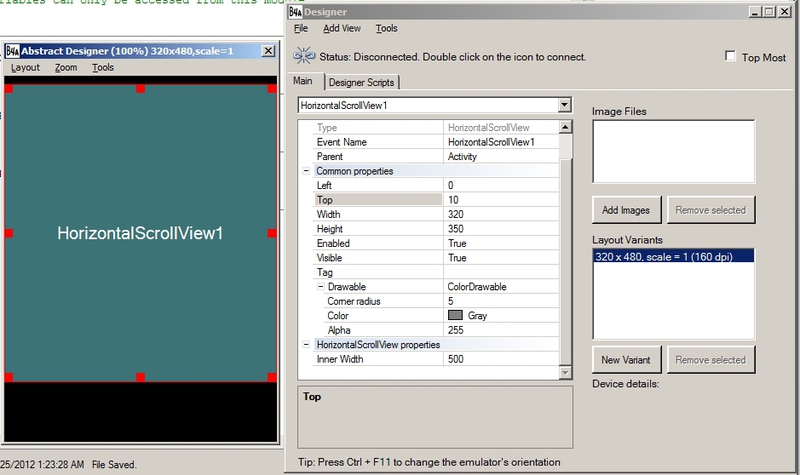Click the Inner Width value field

coord(505,359)
